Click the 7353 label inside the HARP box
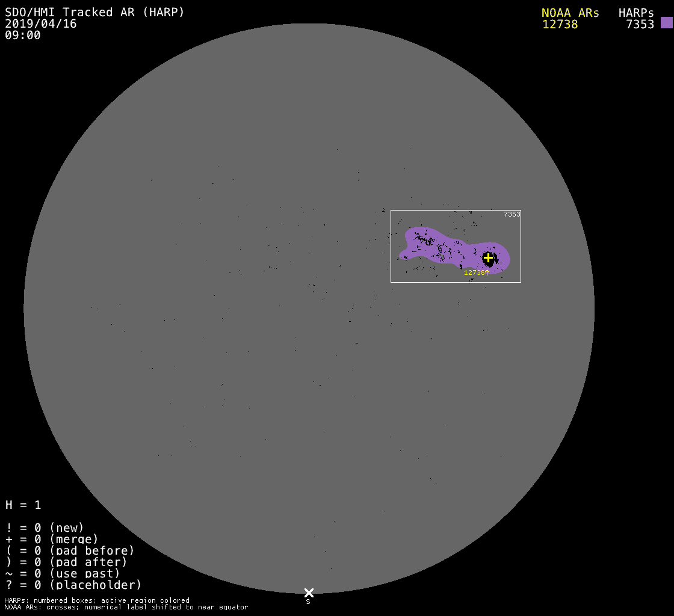 pos(512,214)
